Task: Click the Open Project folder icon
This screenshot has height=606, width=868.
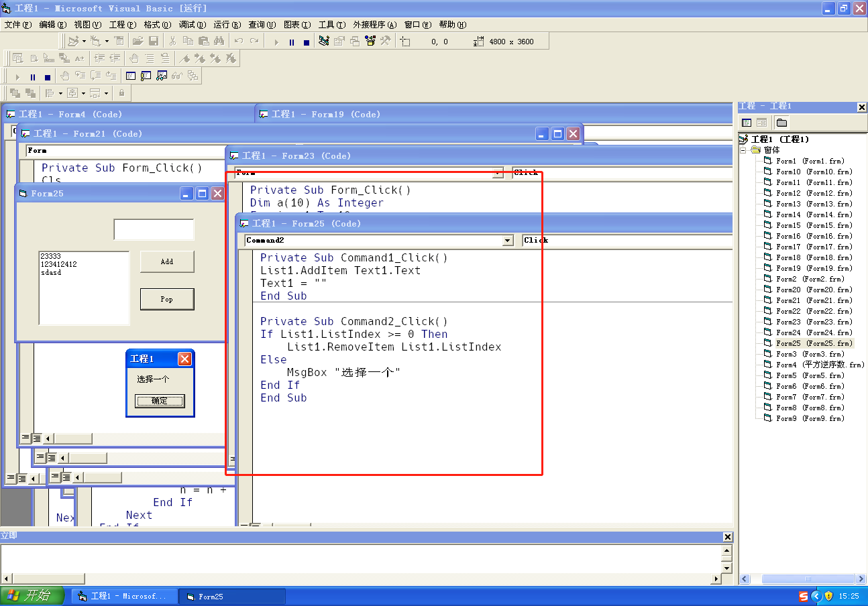Action: pos(138,41)
